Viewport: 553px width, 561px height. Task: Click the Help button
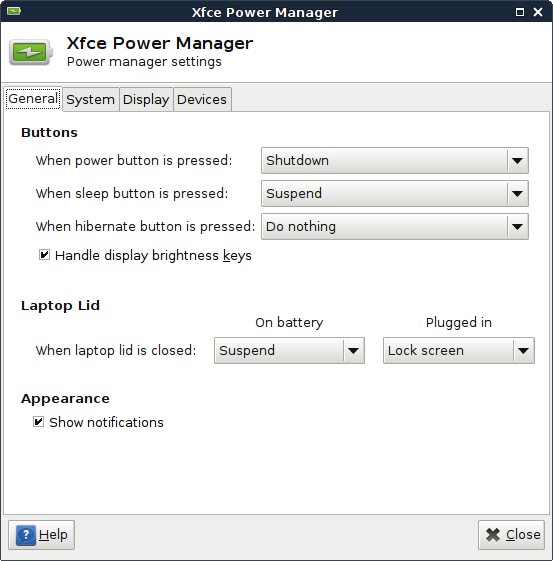tap(41, 535)
